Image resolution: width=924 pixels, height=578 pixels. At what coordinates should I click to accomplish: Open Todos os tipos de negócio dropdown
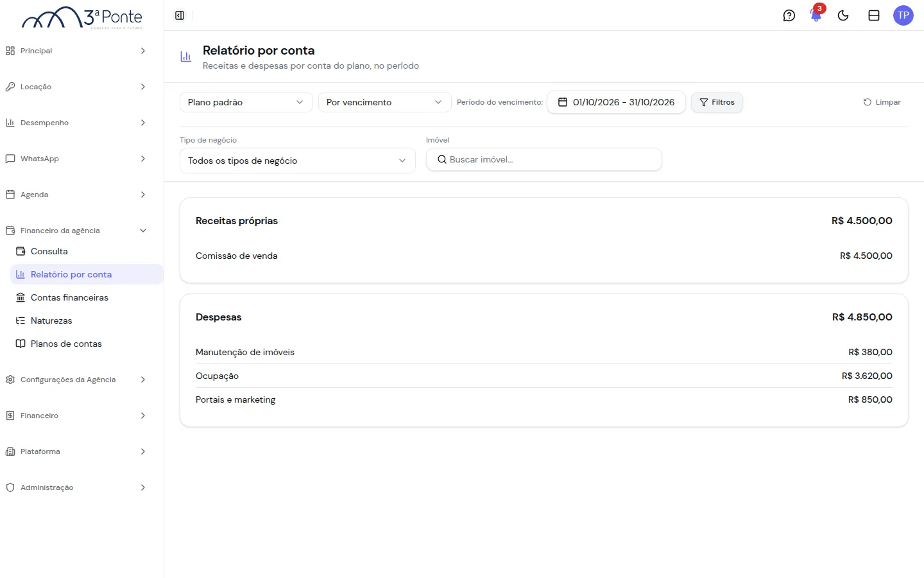298,161
